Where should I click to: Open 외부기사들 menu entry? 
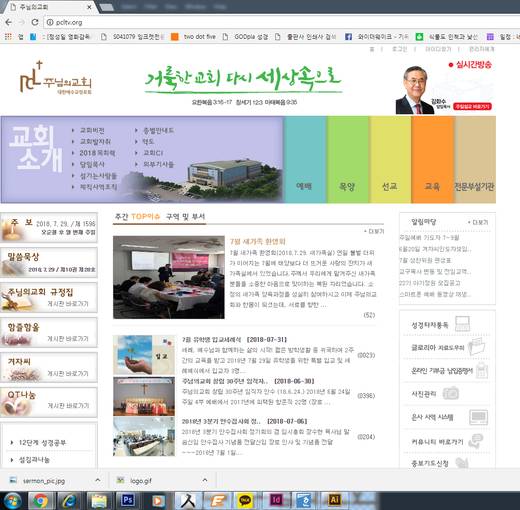click(x=158, y=164)
